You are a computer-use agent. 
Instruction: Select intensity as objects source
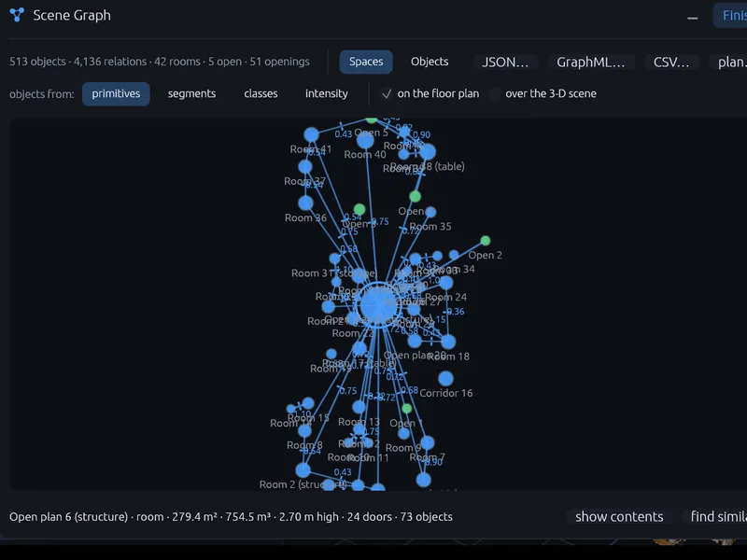coord(326,94)
